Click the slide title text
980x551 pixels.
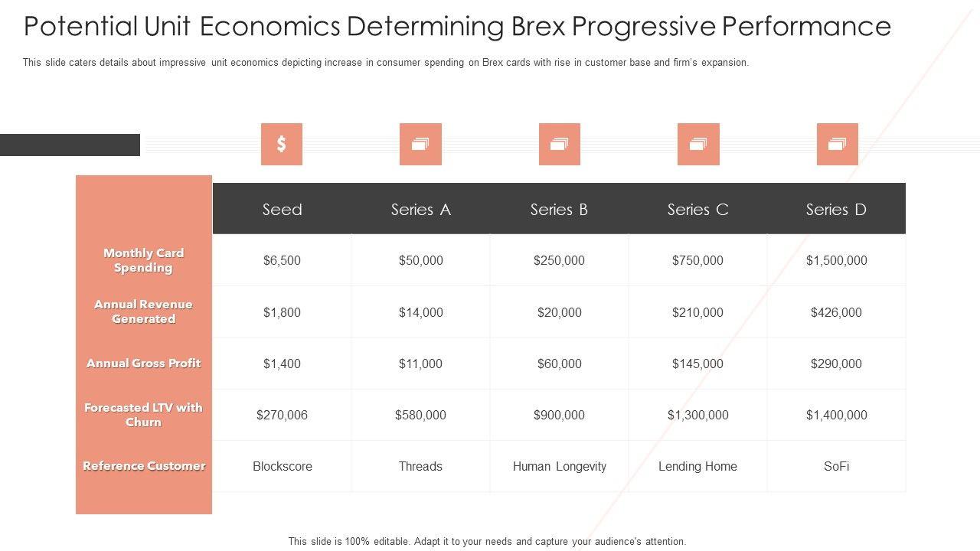[457, 26]
